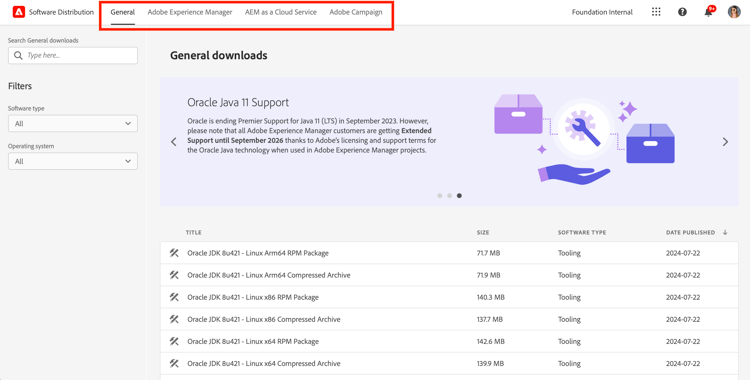Open the user profile avatar
The image size is (750, 380).
(x=734, y=12)
